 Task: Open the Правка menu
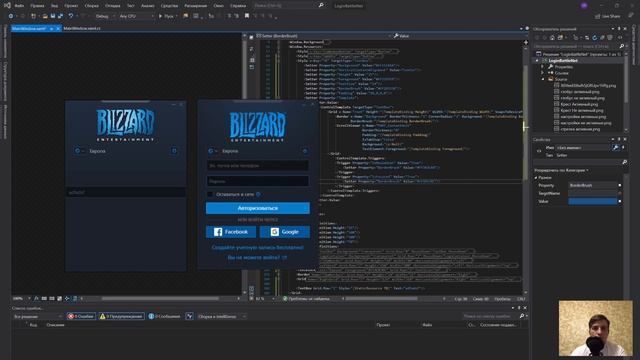coord(37,6)
